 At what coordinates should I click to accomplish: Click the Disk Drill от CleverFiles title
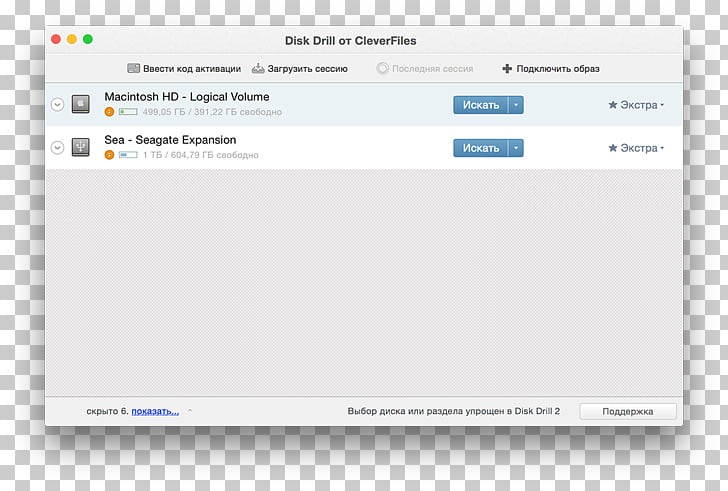click(351, 41)
